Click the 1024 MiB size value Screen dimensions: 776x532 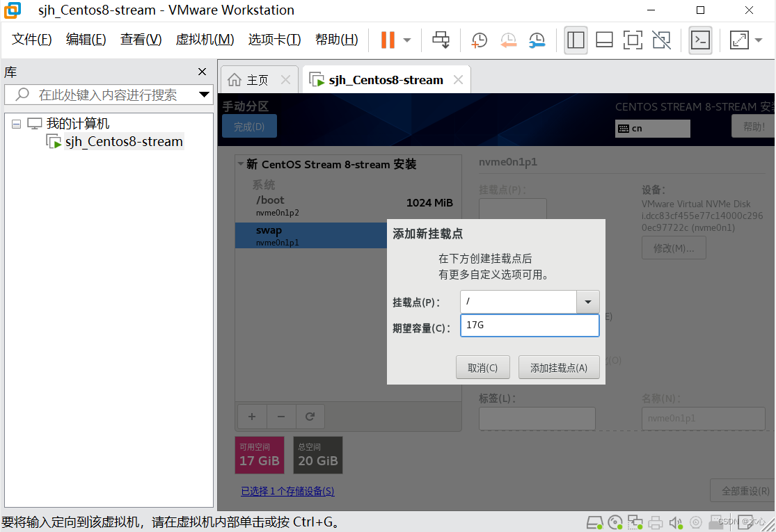429,202
